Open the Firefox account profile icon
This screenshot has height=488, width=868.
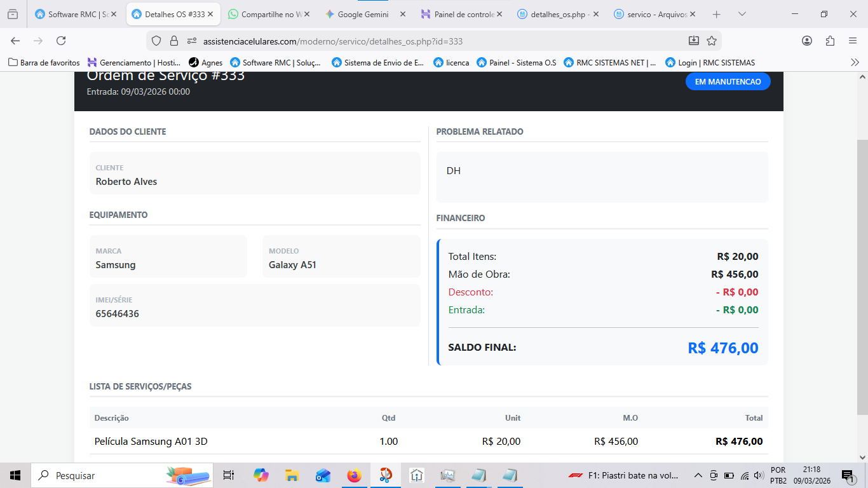(x=807, y=41)
